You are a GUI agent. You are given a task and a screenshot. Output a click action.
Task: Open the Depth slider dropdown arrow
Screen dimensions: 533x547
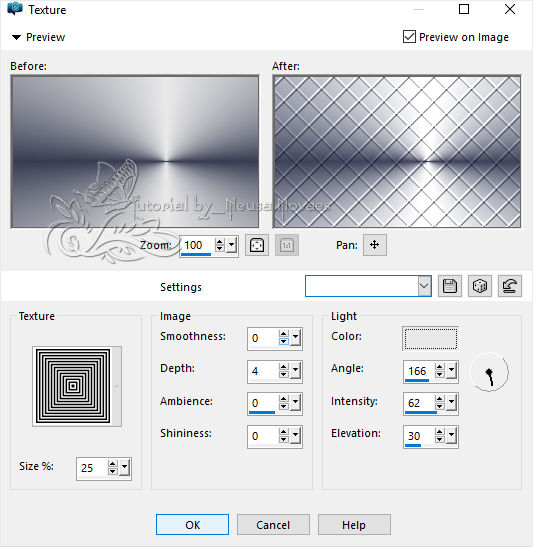[295, 371]
